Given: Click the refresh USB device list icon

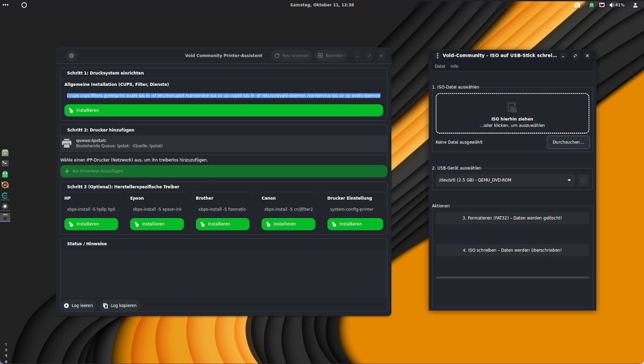Looking at the screenshot, I should pos(583,180).
